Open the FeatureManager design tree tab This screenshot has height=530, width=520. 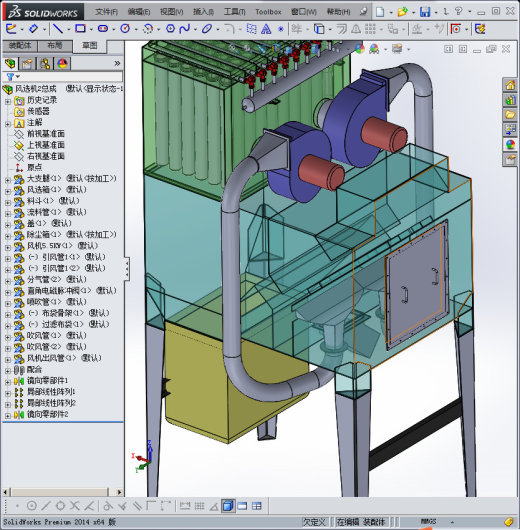click(10, 63)
